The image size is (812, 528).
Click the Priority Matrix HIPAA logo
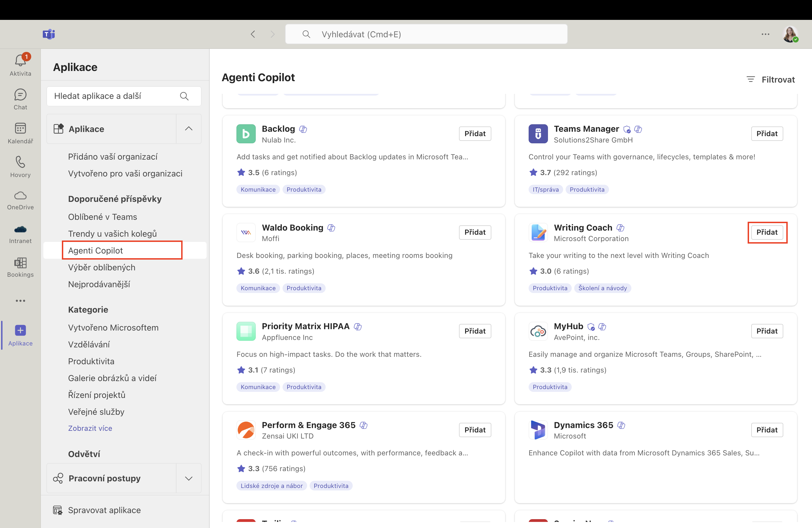click(246, 331)
